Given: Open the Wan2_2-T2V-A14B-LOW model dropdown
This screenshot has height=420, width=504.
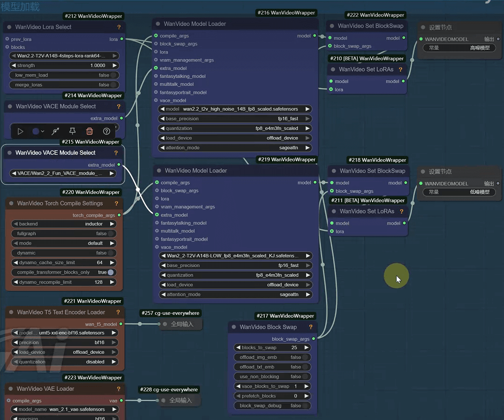Looking at the screenshot, I should point(236,256).
